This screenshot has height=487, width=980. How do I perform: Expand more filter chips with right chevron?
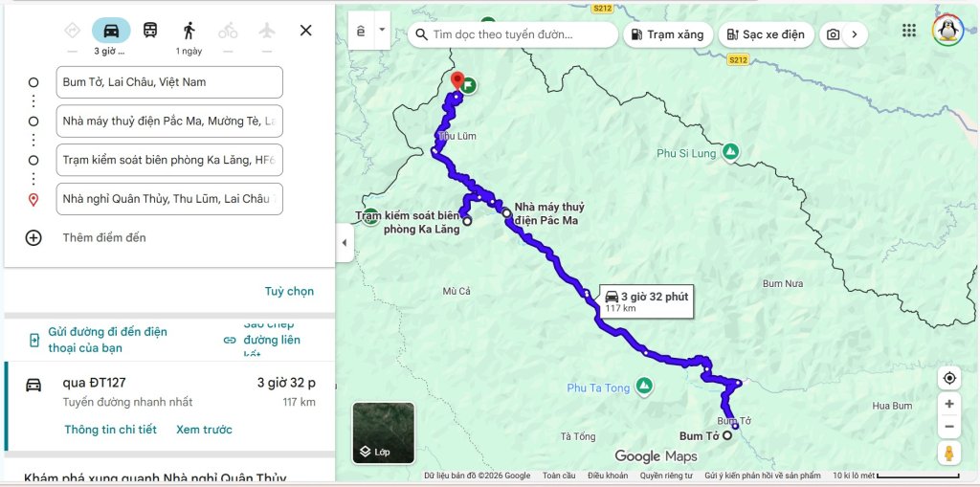click(x=855, y=34)
